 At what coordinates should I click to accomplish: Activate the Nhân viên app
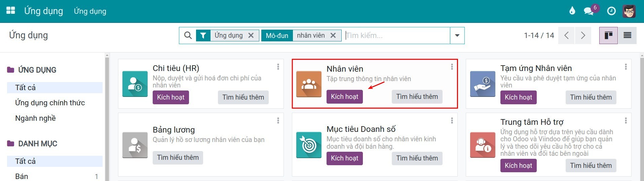click(345, 97)
